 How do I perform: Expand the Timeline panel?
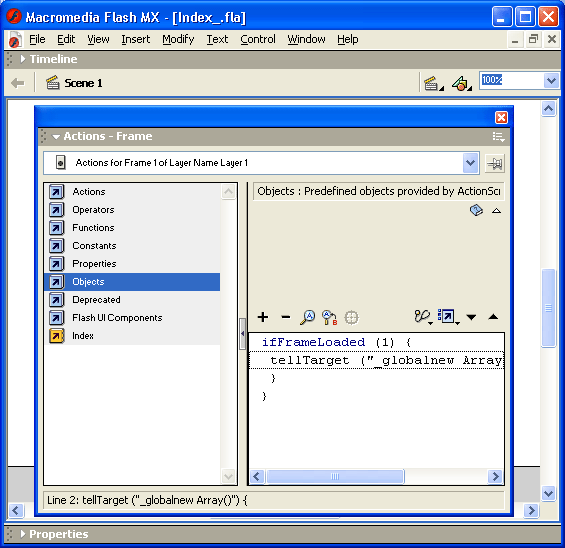coord(23,59)
